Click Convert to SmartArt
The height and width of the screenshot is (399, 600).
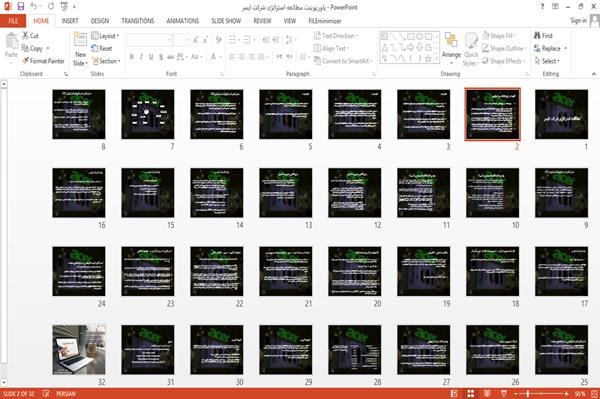(343, 61)
